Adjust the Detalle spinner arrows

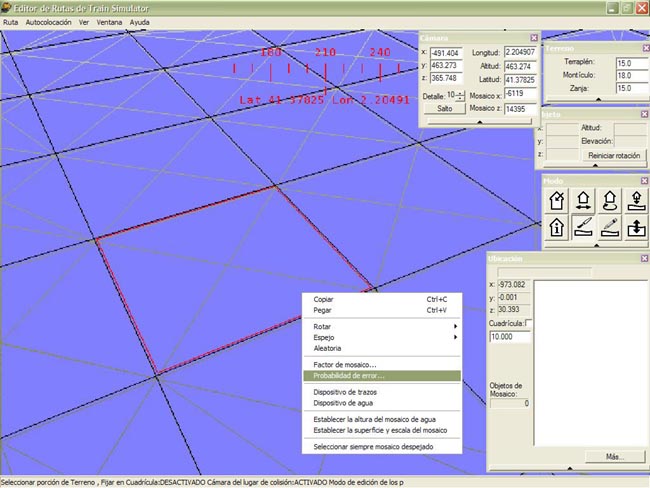[x=461, y=95]
